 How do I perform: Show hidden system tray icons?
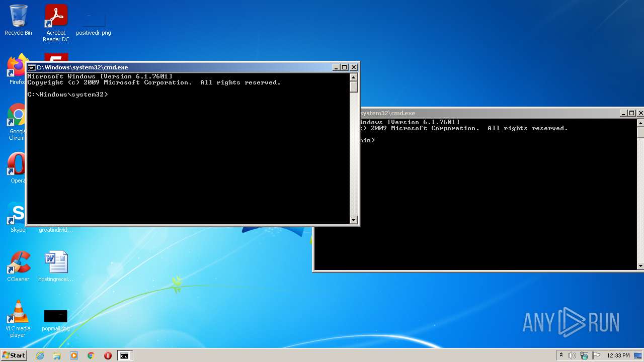coord(561,355)
